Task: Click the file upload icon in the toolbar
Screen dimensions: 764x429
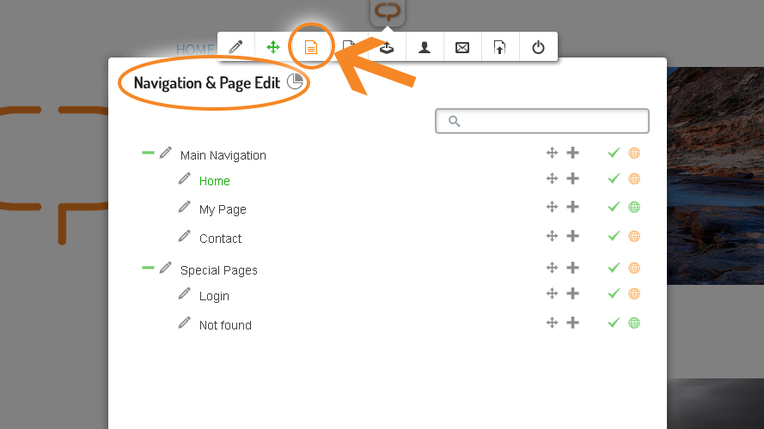Action: pyautogui.click(x=500, y=47)
